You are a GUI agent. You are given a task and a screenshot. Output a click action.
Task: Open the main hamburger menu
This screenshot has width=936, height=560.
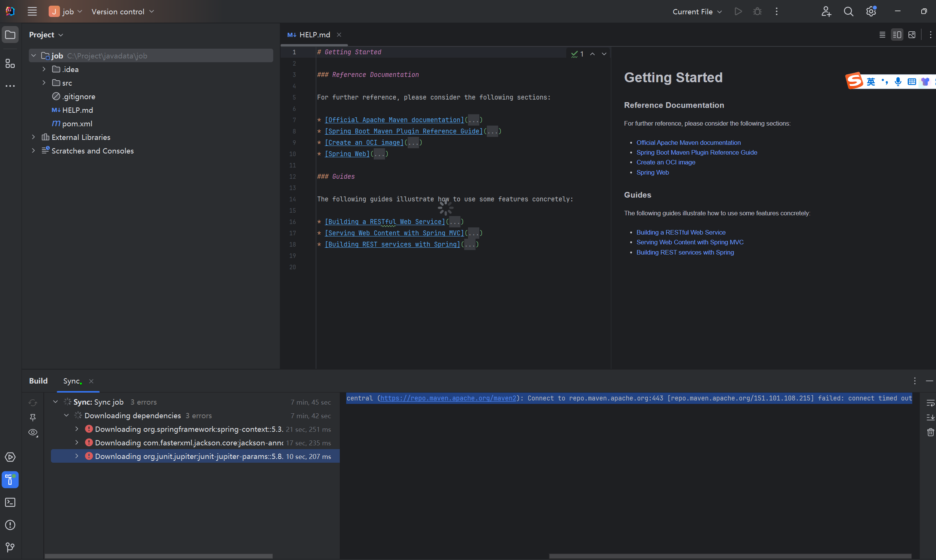tap(32, 12)
